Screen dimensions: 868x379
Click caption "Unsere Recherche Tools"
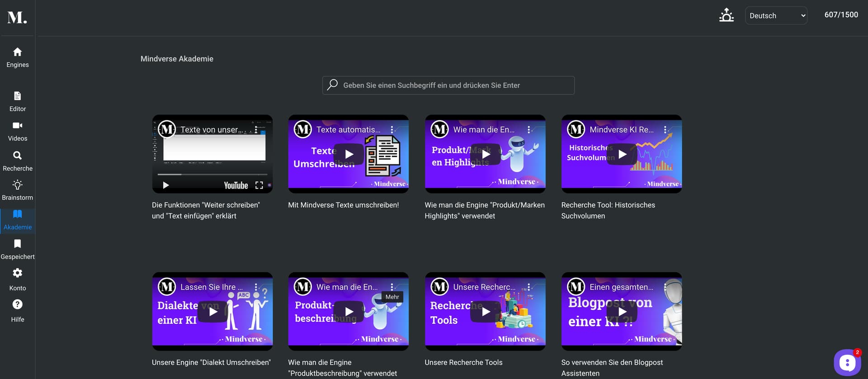point(463,362)
